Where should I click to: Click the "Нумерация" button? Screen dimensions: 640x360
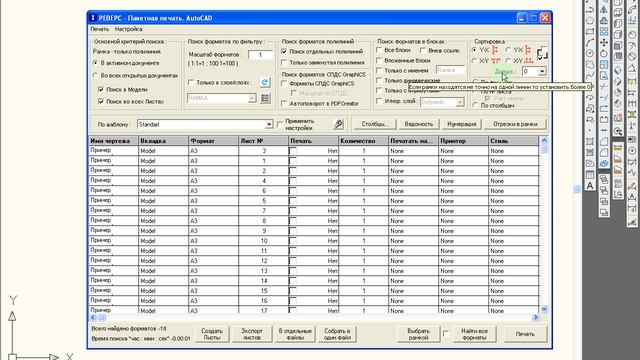(462, 124)
